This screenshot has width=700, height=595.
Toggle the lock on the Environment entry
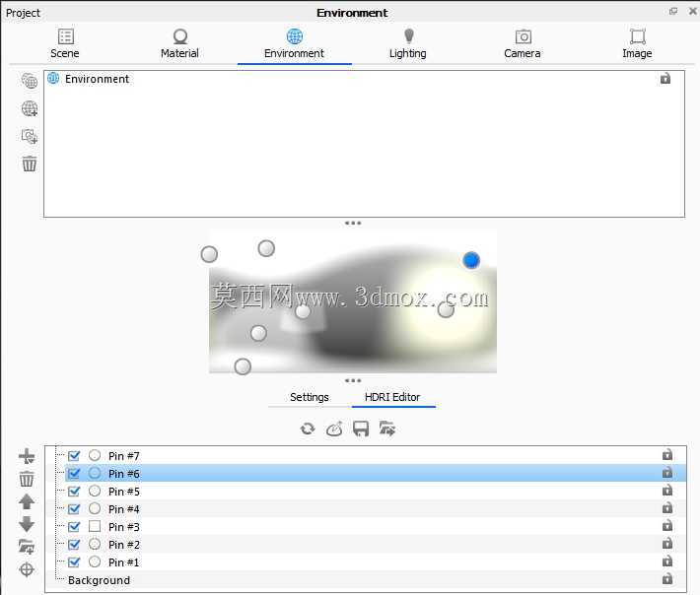pyautogui.click(x=665, y=79)
